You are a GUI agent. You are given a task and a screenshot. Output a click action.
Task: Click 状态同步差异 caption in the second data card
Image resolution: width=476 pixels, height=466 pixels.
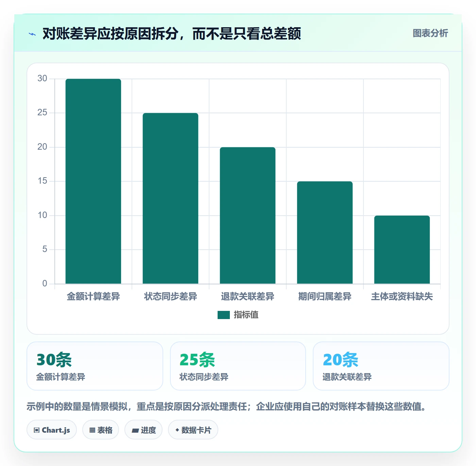pos(204,377)
